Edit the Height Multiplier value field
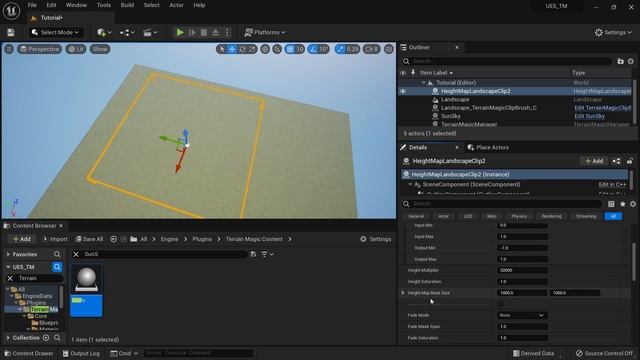The image size is (640, 360). 522,270
